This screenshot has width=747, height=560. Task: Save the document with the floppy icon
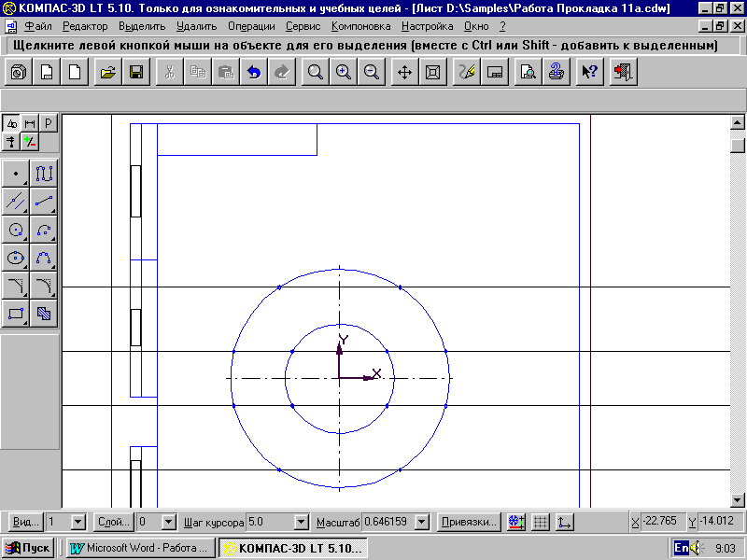[136, 72]
